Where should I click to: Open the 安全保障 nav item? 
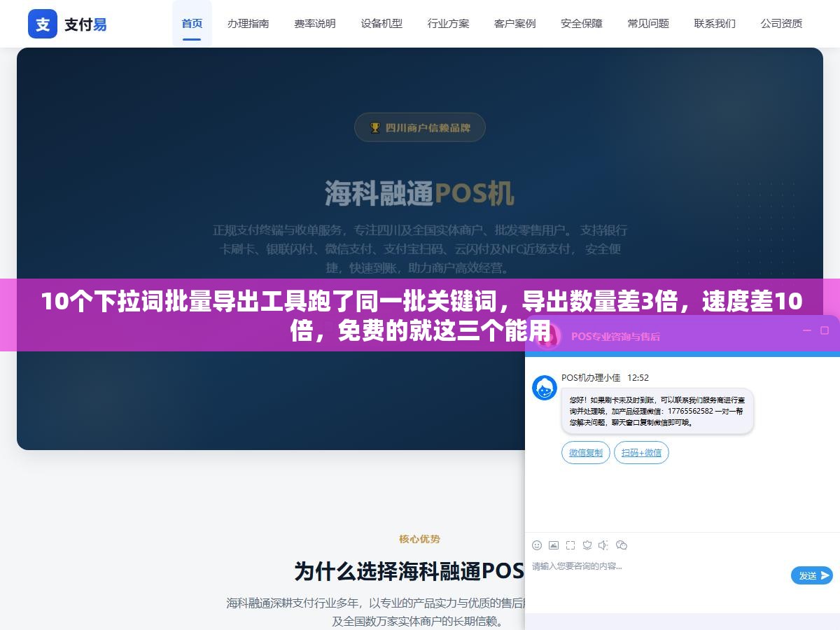582,23
